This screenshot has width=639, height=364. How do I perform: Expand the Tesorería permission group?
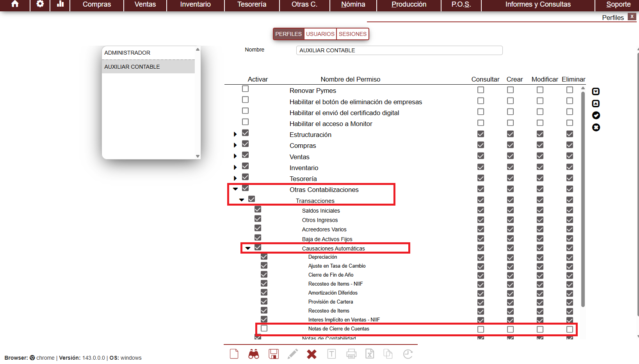pyautogui.click(x=235, y=178)
